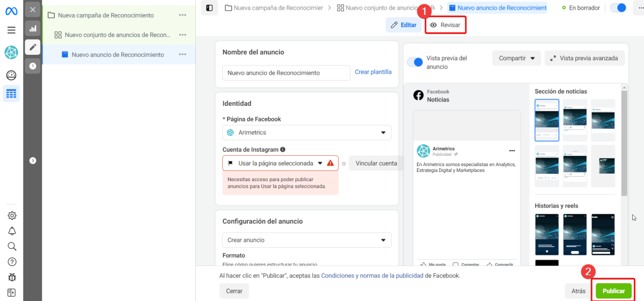Image resolution: width=644 pixels, height=301 pixels.
Task: Open the clock history icon
Action: coord(33,66)
